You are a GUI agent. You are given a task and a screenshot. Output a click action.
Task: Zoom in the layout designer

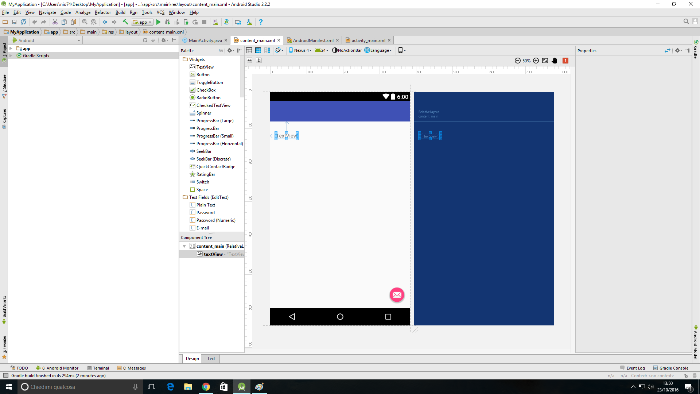pos(536,61)
